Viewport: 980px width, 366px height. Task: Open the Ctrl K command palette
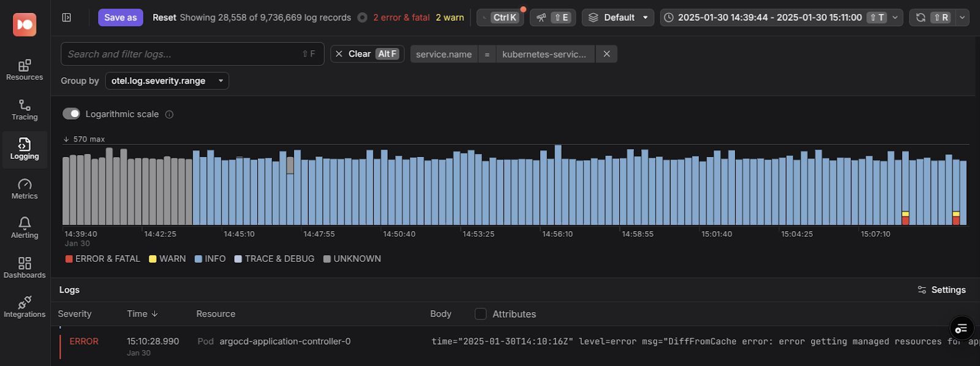coord(500,18)
